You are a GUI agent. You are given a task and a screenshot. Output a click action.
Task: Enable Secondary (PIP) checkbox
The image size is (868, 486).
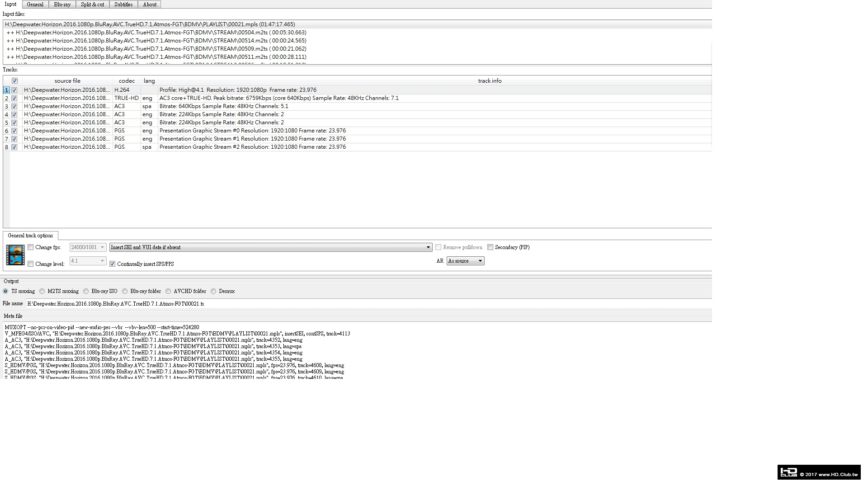pyautogui.click(x=491, y=247)
